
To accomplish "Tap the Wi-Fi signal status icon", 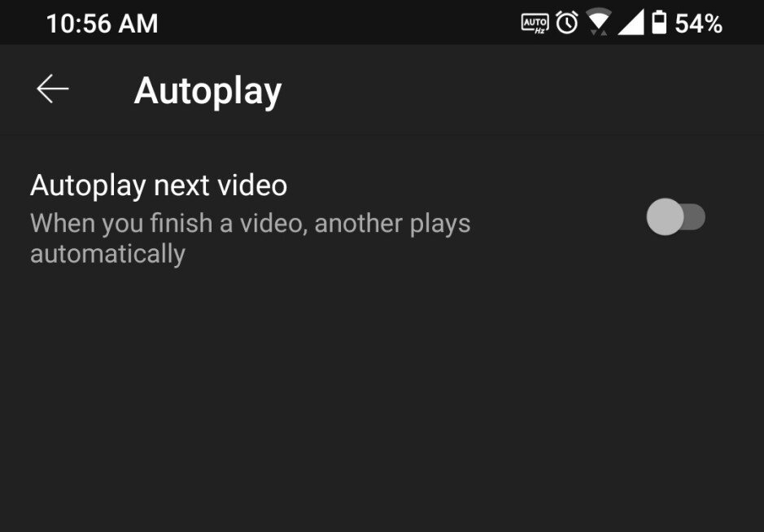I will (x=598, y=22).
